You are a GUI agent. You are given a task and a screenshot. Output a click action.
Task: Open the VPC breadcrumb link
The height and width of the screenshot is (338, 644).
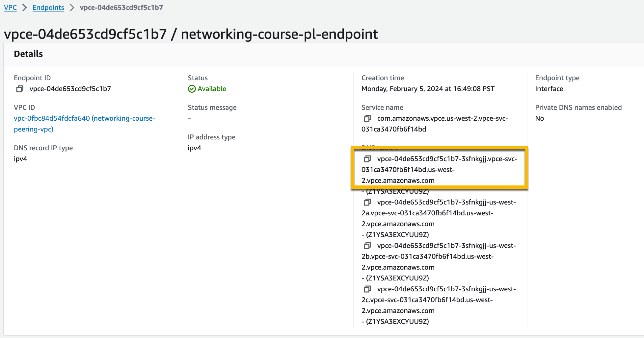tap(10, 8)
